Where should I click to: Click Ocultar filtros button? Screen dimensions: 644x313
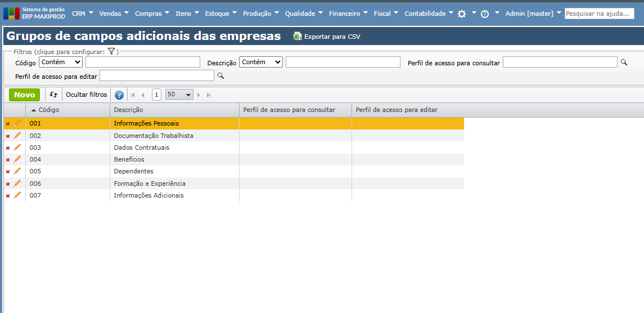click(86, 95)
